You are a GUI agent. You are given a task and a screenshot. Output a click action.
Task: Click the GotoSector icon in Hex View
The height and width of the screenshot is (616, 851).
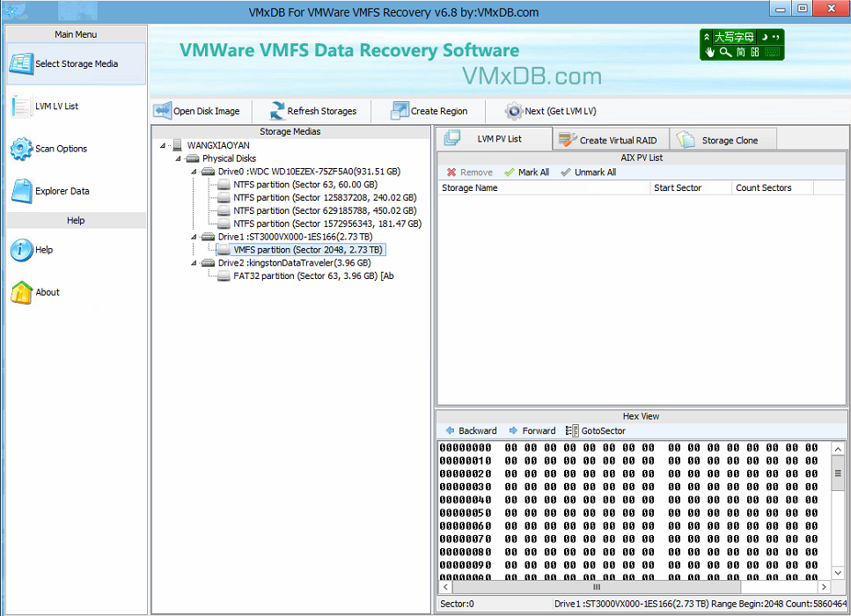(x=571, y=430)
